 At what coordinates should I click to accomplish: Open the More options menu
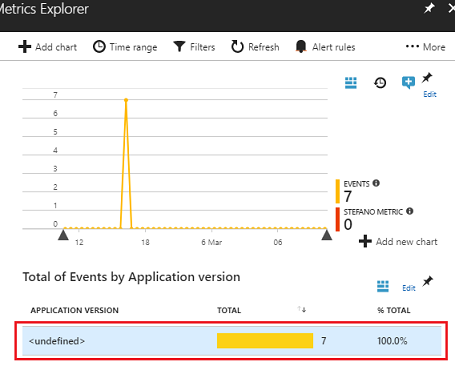425,47
